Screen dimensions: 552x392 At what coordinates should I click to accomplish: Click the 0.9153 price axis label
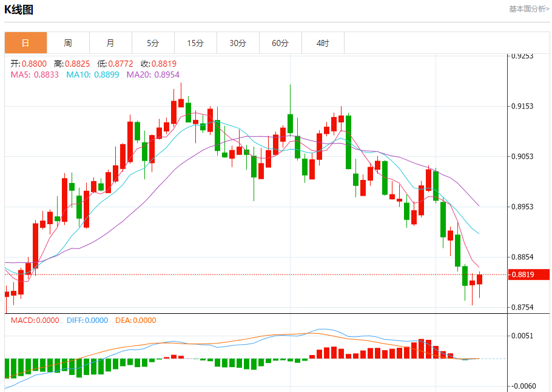click(x=522, y=106)
